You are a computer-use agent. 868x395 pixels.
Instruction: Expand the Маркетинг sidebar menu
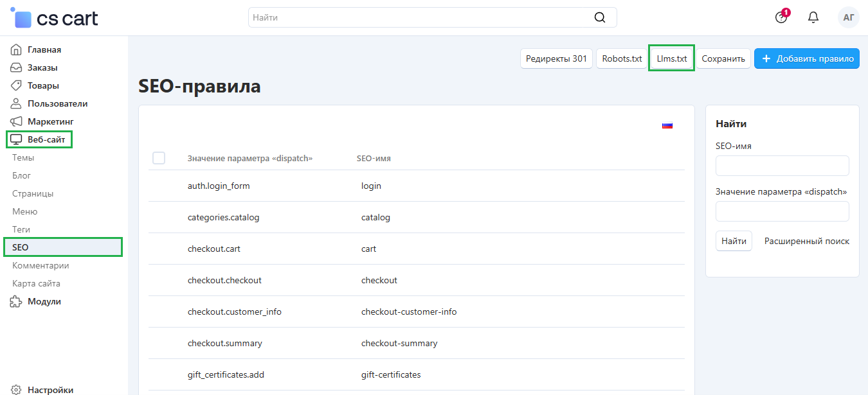point(50,121)
